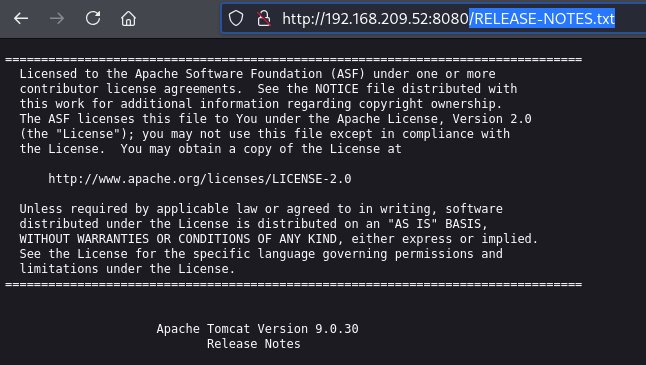Open the browser home page
Image resolution: width=646 pixels, height=365 pixels.
point(128,19)
